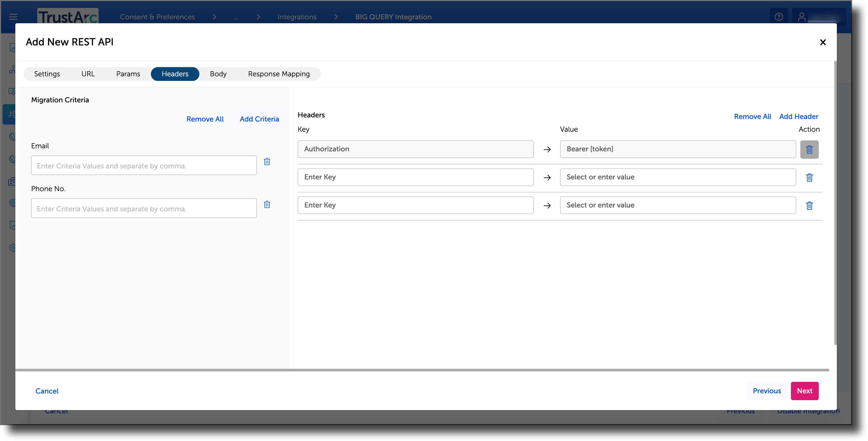Open the Response Mapping tab
Image resolution: width=868 pixels, height=441 pixels.
click(x=279, y=74)
